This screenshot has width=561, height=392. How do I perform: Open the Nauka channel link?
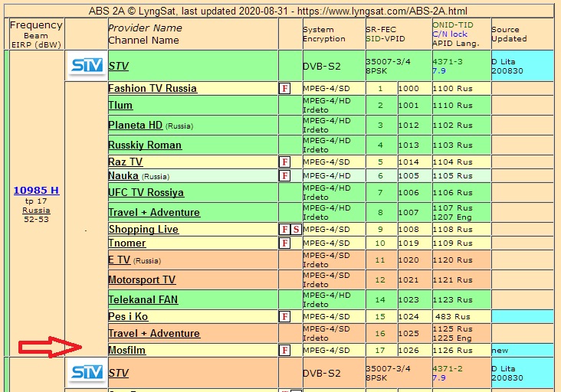coord(123,176)
